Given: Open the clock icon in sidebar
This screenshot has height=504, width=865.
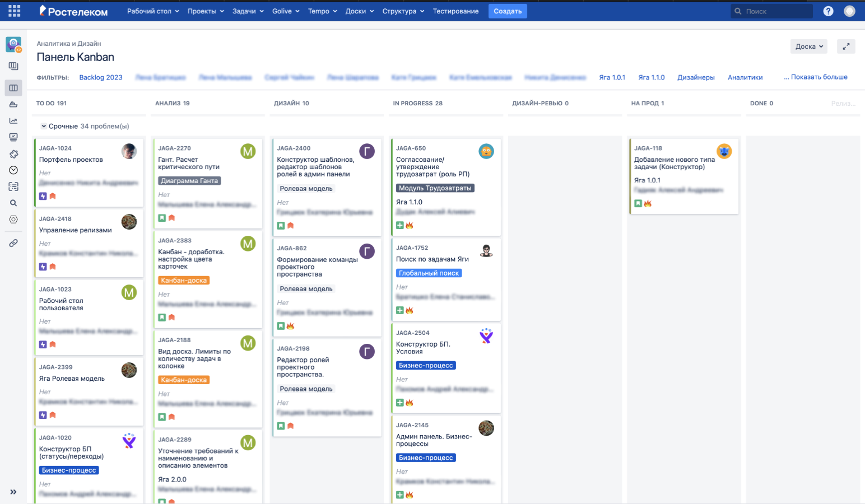Looking at the screenshot, I should (13, 170).
